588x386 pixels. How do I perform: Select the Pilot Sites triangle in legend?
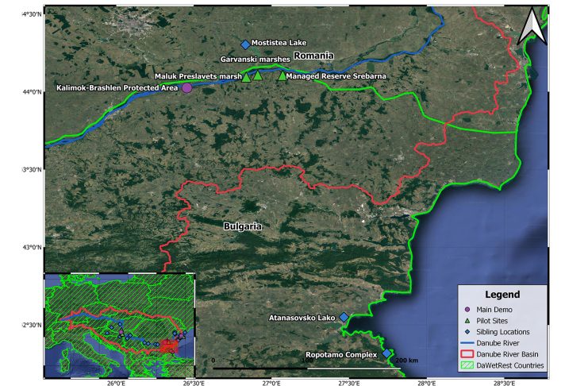pyautogui.click(x=467, y=320)
